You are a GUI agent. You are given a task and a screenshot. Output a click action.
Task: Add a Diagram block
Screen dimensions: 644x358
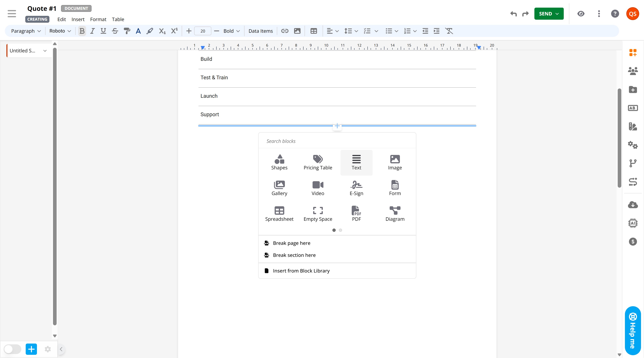pos(395,214)
